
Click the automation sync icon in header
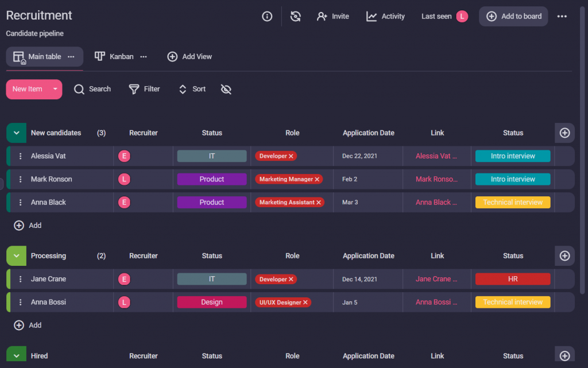coord(296,17)
